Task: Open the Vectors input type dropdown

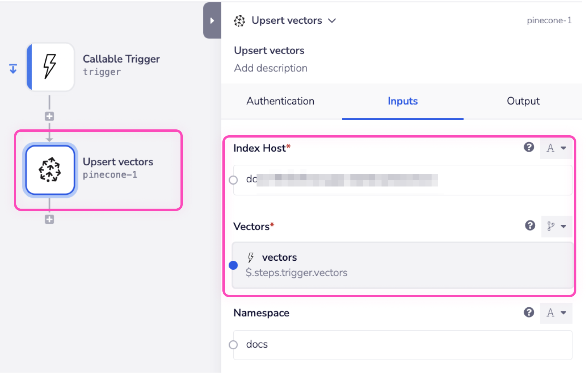Action: pyautogui.click(x=557, y=226)
